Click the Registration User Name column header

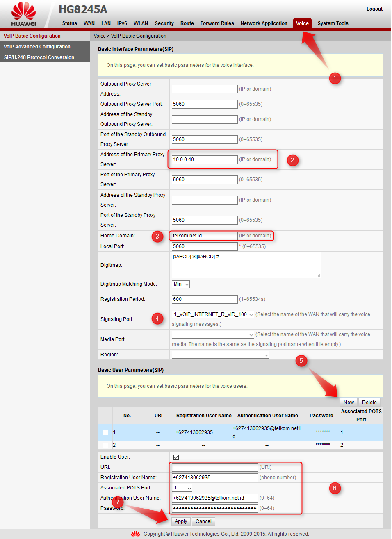[204, 416]
